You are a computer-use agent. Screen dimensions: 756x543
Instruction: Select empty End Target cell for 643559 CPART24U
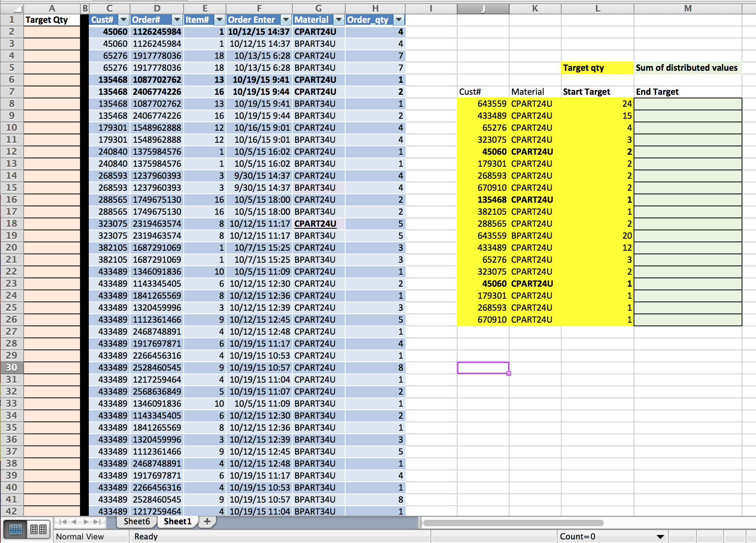(x=688, y=104)
